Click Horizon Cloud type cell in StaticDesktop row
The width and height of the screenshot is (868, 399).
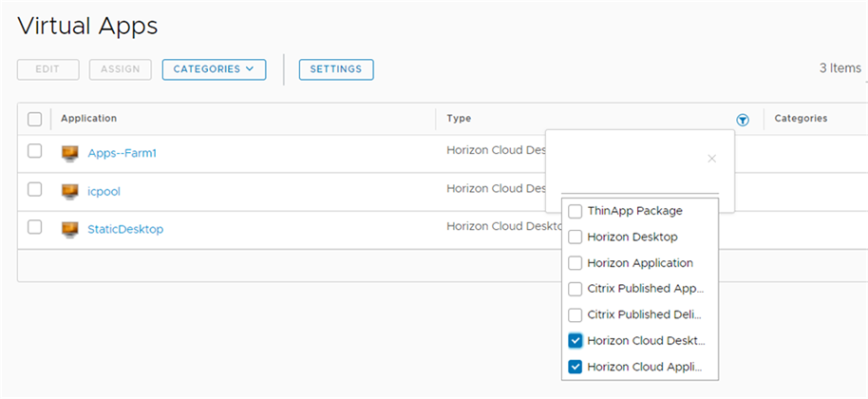point(504,226)
